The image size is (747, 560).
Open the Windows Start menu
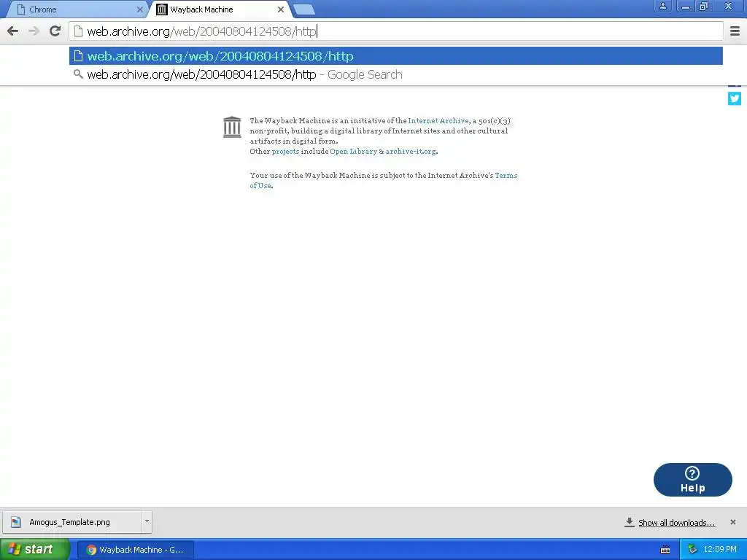point(35,550)
